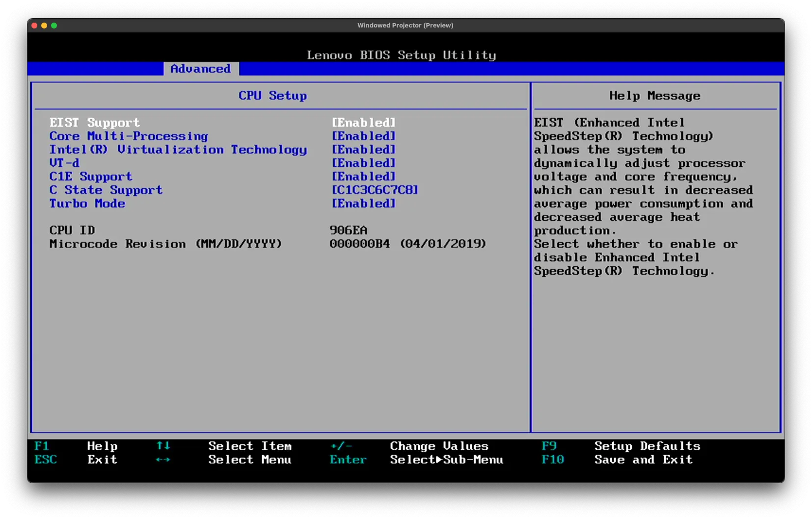
Task: Click the ESC Exit shortcut
Action: point(76,460)
